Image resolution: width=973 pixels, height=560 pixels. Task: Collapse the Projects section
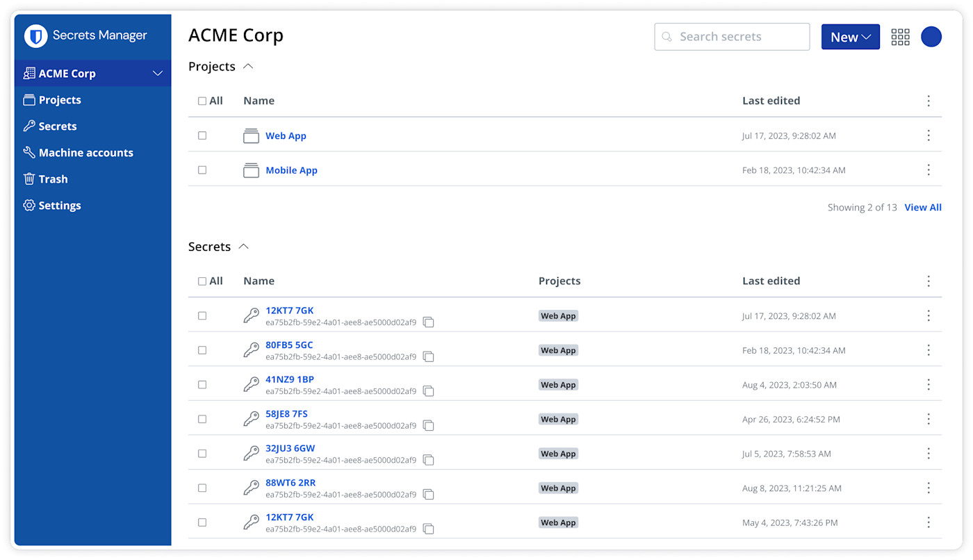(x=248, y=67)
